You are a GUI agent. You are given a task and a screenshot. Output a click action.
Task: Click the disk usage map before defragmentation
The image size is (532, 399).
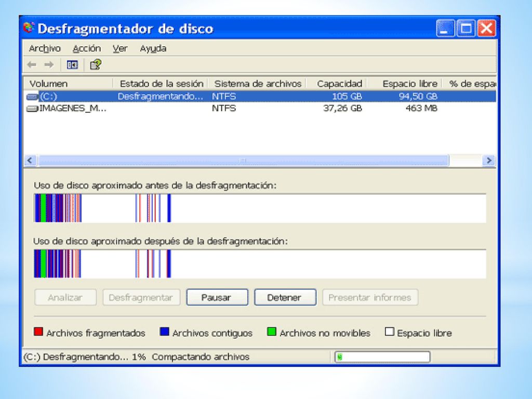click(260, 208)
